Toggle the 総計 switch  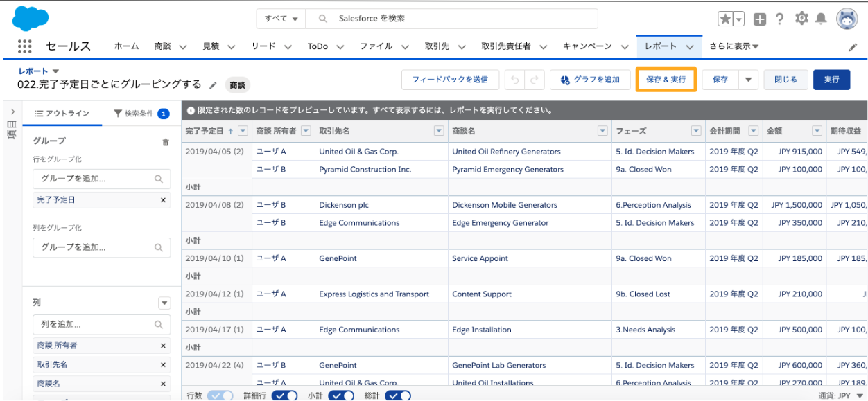[x=398, y=395]
